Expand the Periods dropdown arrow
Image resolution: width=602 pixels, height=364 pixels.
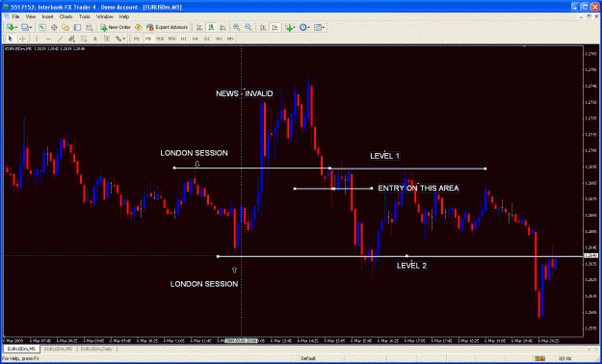[308, 28]
